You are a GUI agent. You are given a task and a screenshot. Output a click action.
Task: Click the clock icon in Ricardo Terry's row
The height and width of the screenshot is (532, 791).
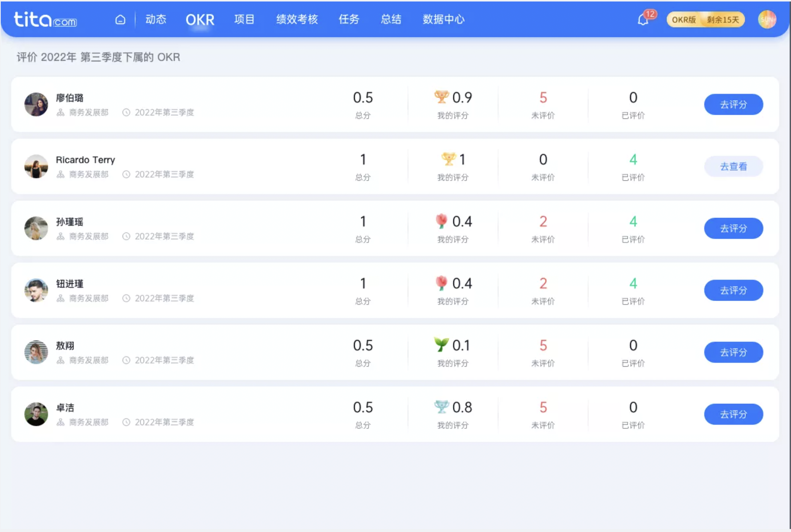(126, 174)
